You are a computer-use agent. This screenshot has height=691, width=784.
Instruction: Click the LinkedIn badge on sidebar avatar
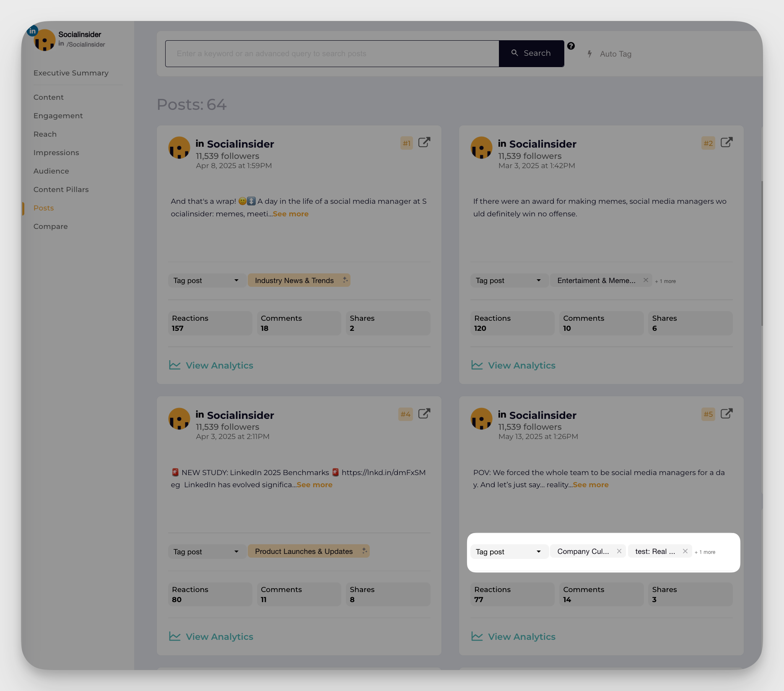point(32,31)
